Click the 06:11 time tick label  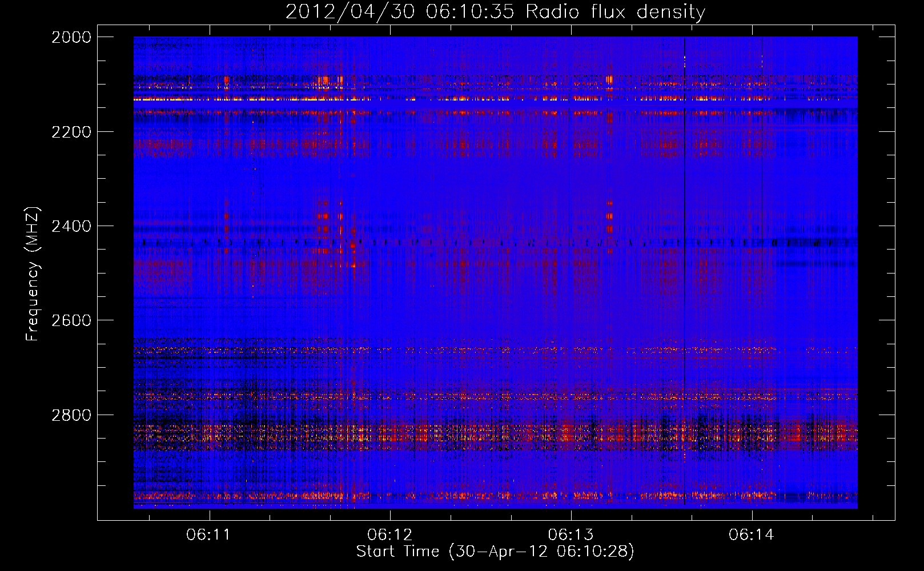pos(208,535)
